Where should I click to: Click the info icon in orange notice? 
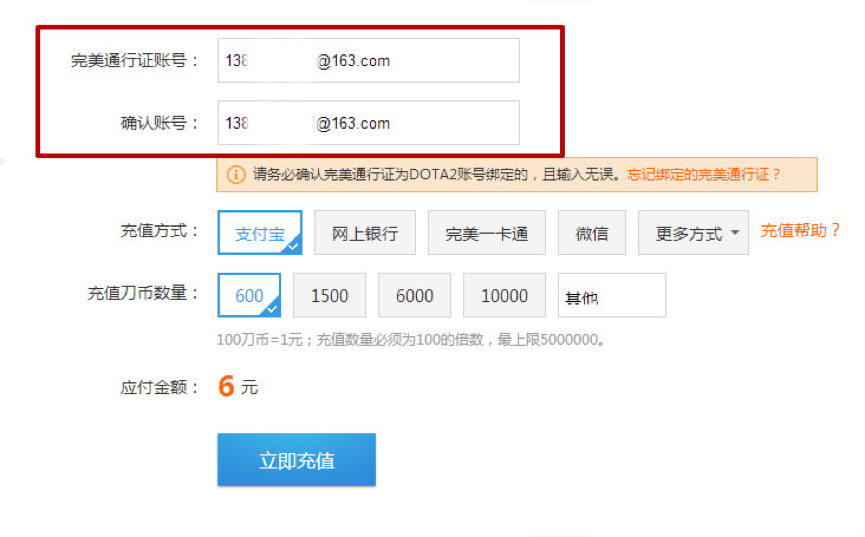pos(236,175)
